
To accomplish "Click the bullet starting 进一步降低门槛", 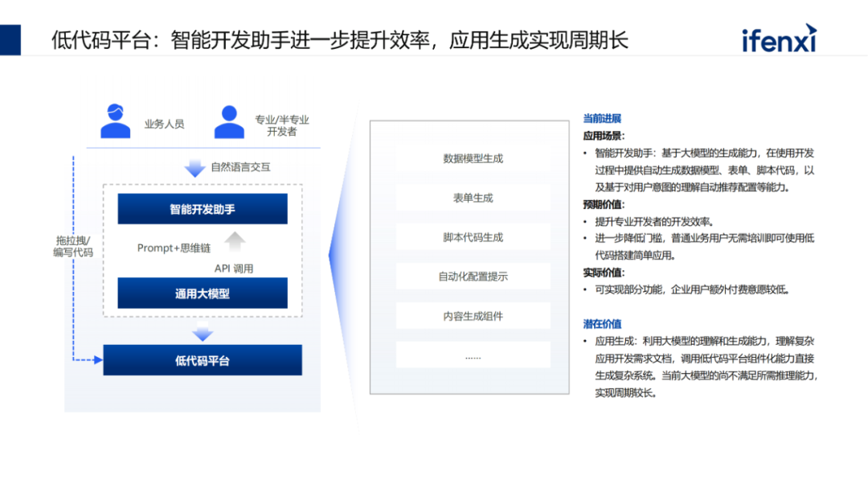I will (705, 247).
